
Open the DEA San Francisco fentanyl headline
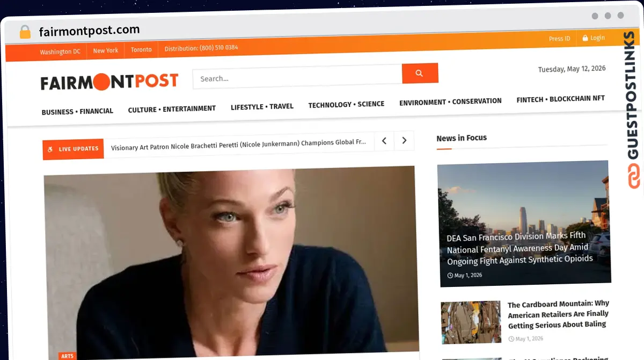519,248
